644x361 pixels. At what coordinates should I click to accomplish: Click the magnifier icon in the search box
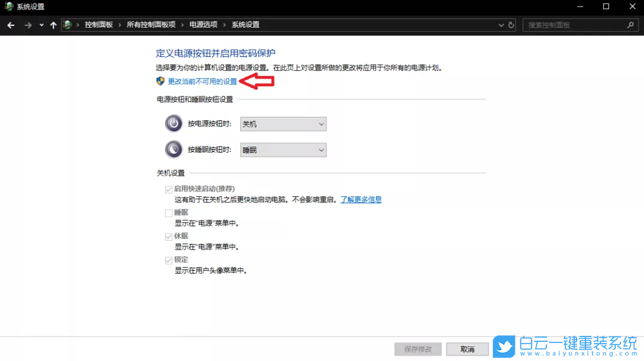(630, 25)
